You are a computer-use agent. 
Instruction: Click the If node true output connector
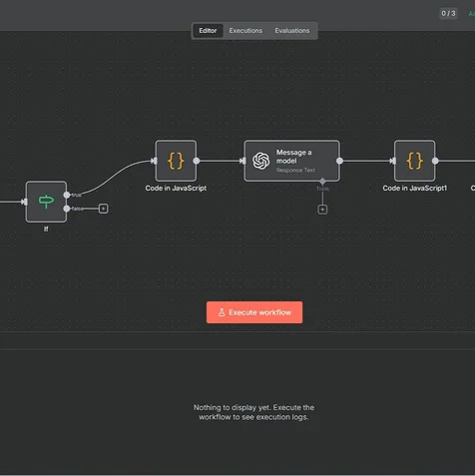pyautogui.click(x=67, y=195)
